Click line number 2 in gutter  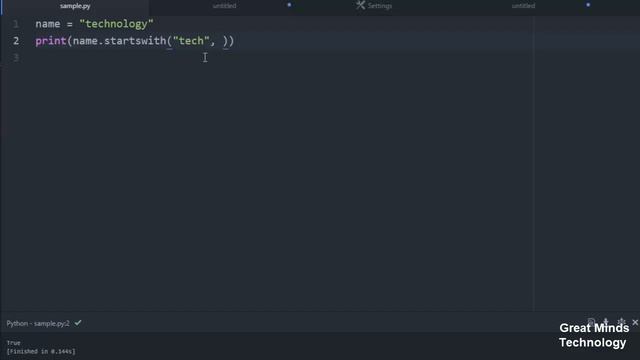point(16,41)
